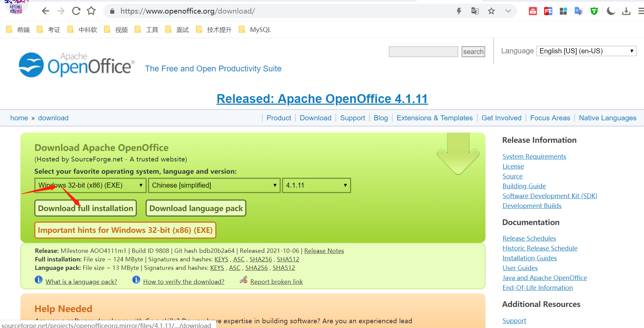Image resolution: width=644 pixels, height=328 pixels.
Task: Open the 4.1.11 version dropdown
Action: [316, 186]
